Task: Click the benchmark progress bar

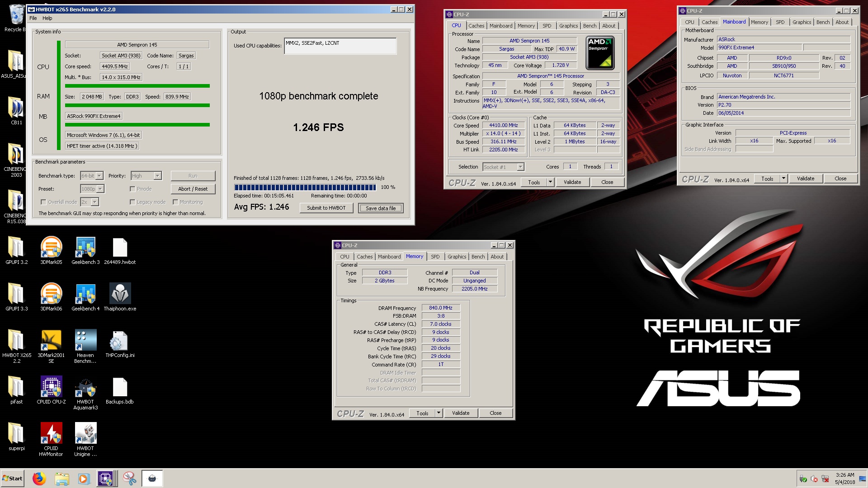Action: [x=305, y=187]
